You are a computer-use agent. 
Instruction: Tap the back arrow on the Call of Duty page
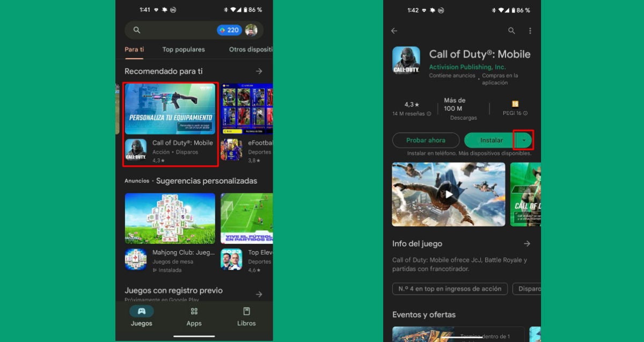click(394, 31)
